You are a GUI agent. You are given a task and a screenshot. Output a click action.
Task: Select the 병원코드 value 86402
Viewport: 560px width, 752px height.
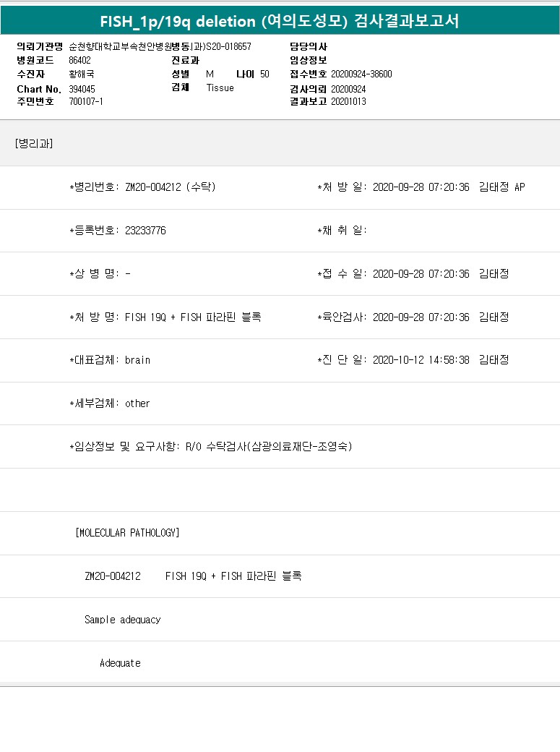click(x=79, y=60)
